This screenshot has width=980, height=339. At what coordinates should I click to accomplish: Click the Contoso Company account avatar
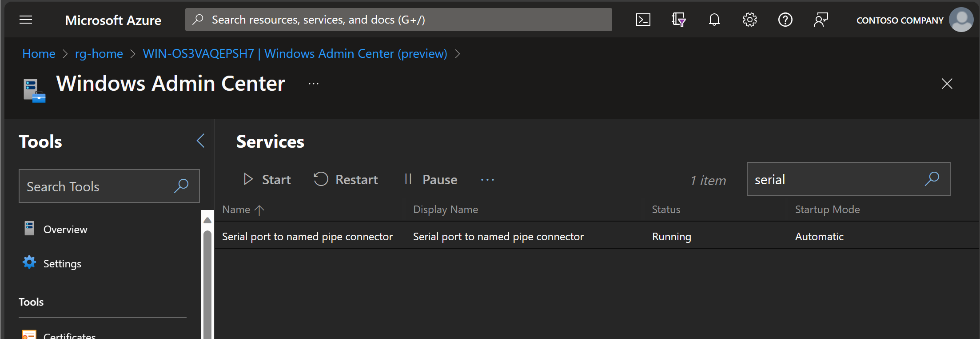tap(961, 20)
